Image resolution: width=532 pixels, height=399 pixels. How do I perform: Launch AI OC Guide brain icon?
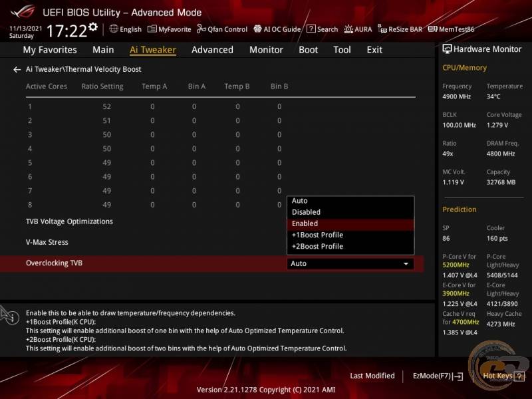pos(257,29)
